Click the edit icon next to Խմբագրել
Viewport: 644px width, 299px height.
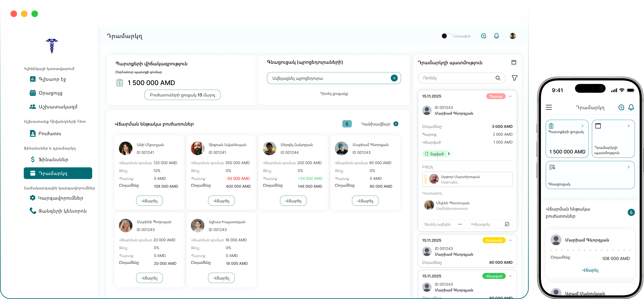[x=507, y=224]
